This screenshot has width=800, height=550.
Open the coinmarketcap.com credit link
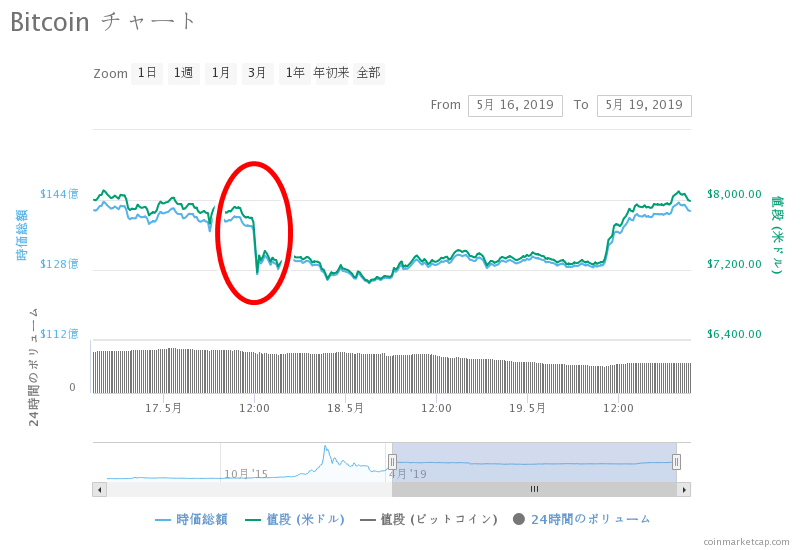click(x=746, y=542)
